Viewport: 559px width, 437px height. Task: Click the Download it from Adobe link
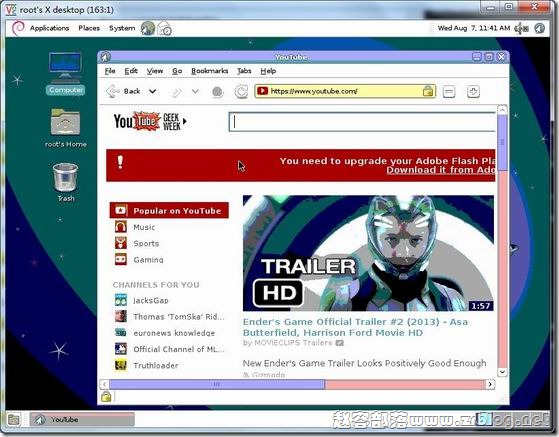tap(441, 170)
